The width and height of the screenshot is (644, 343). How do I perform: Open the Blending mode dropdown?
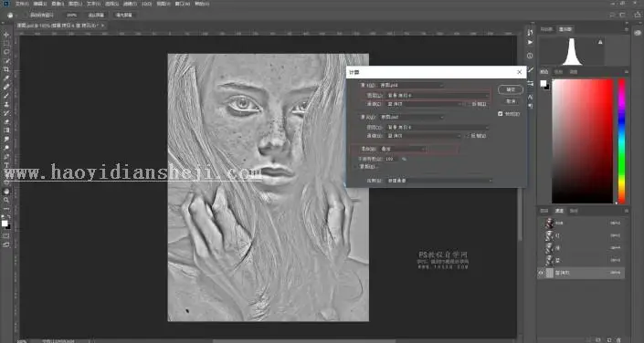click(x=404, y=150)
